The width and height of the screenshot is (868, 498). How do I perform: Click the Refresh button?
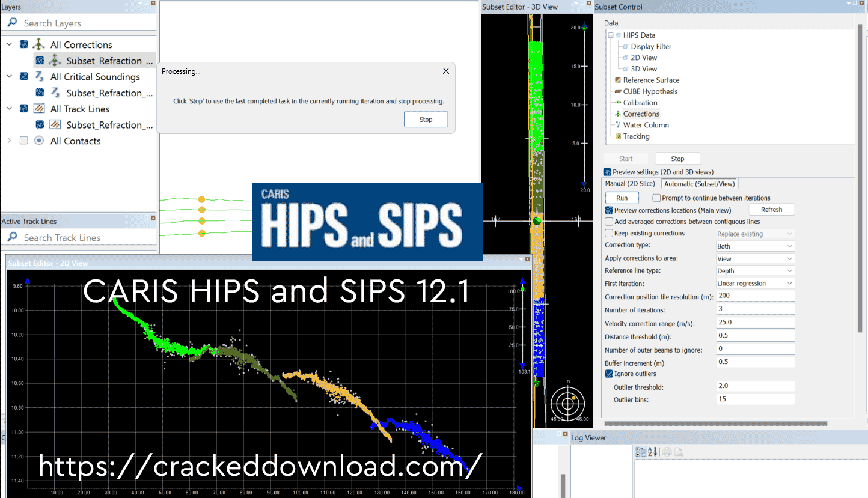pyautogui.click(x=771, y=210)
